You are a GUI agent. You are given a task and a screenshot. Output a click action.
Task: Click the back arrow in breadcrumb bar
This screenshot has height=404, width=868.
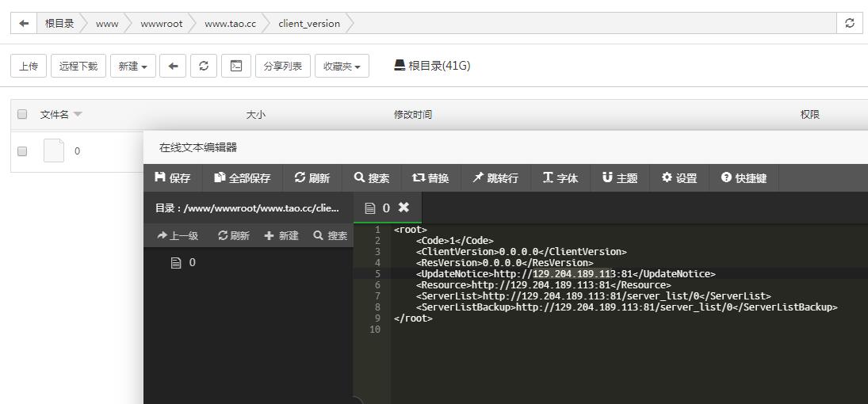point(24,24)
